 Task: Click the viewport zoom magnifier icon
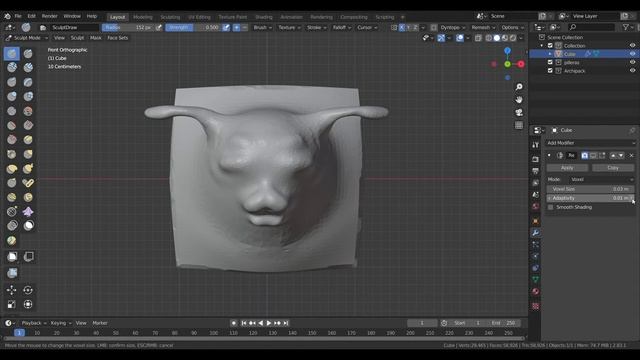(519, 87)
